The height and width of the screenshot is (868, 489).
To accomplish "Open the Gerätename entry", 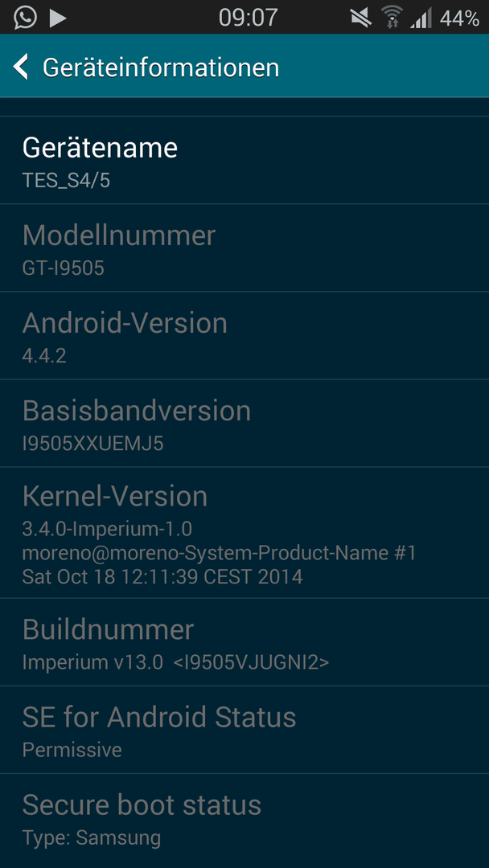I will [x=244, y=160].
